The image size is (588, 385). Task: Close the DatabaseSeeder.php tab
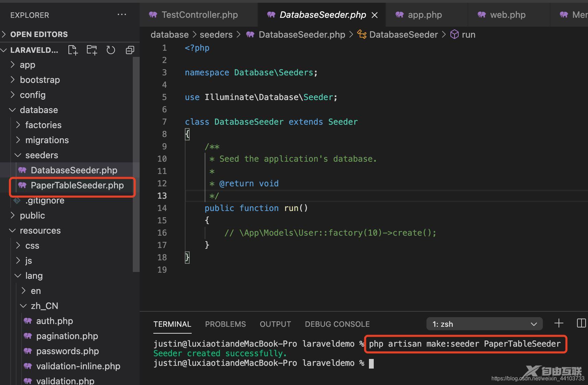[x=375, y=15]
